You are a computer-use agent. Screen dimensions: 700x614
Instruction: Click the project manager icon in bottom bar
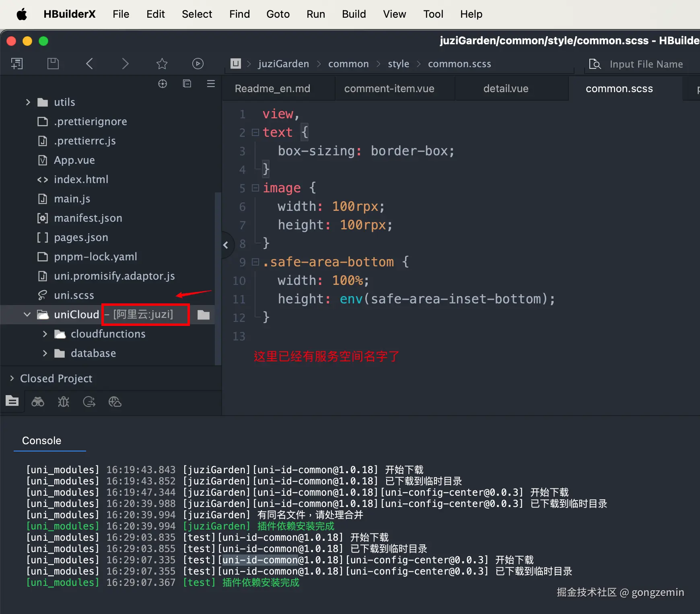point(12,401)
